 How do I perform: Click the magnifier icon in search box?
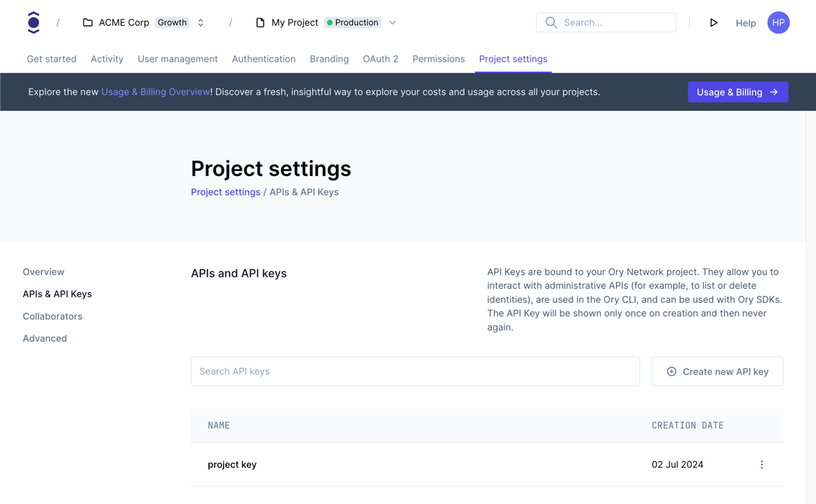[x=551, y=22]
